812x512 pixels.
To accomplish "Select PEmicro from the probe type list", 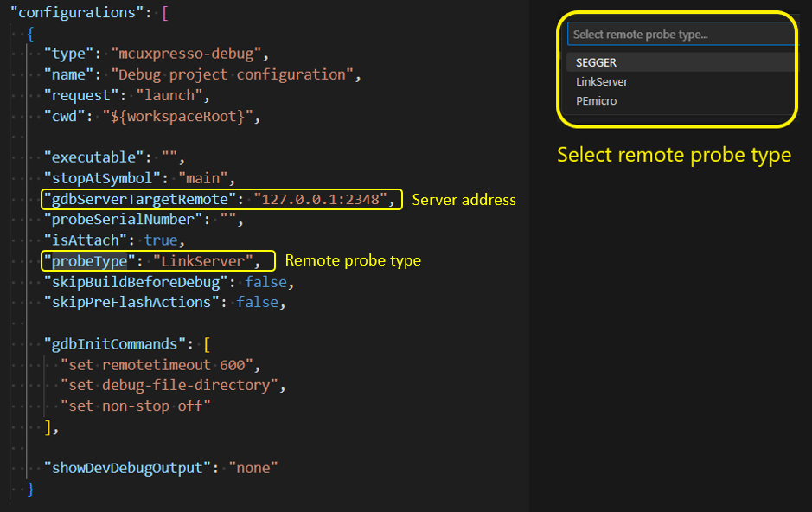I will [x=597, y=100].
